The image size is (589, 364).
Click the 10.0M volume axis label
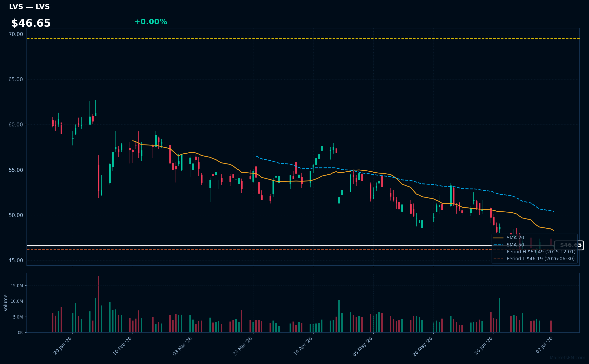(x=17, y=301)
